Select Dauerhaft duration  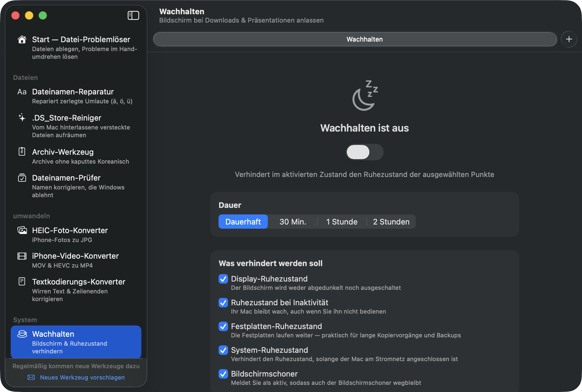click(x=243, y=222)
